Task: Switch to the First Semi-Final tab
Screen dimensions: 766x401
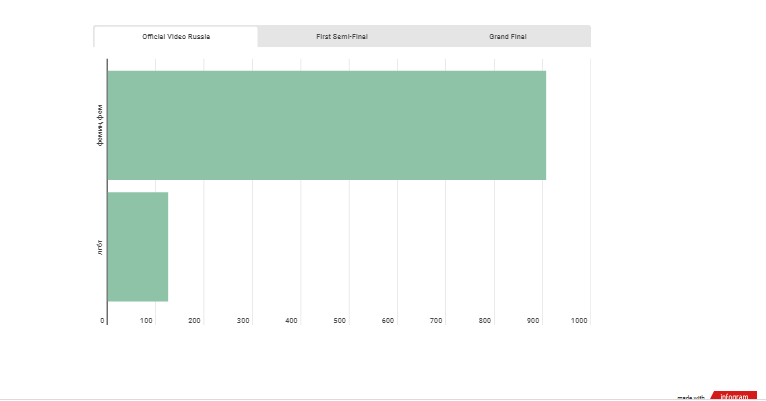Action: pyautogui.click(x=342, y=36)
